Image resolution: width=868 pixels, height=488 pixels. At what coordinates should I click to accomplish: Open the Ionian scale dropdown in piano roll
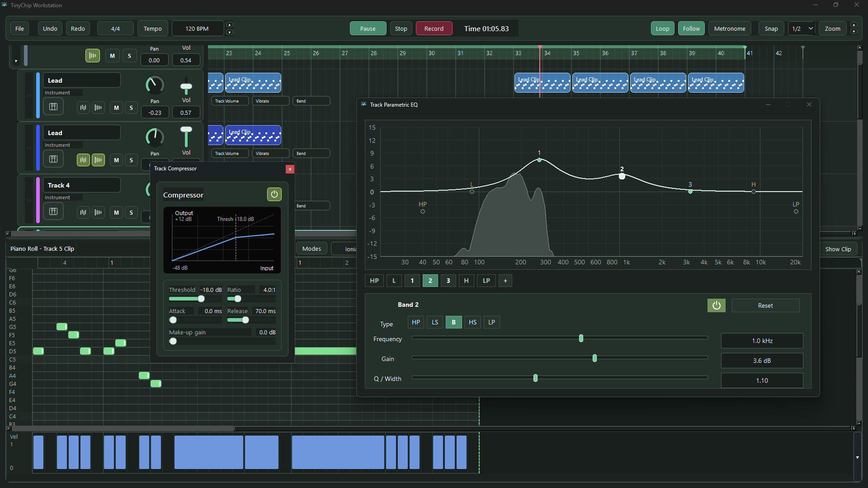pyautogui.click(x=344, y=249)
